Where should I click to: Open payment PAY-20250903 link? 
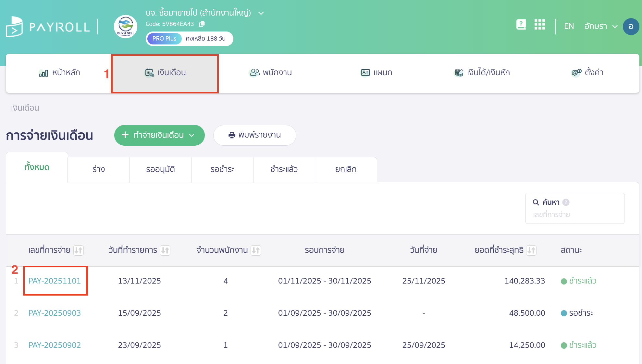coord(55,313)
